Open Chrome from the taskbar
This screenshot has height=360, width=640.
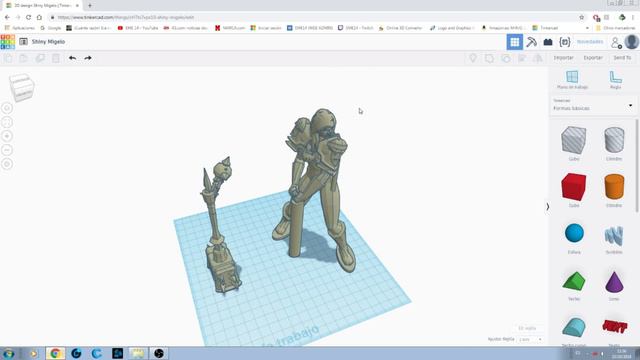[55, 353]
